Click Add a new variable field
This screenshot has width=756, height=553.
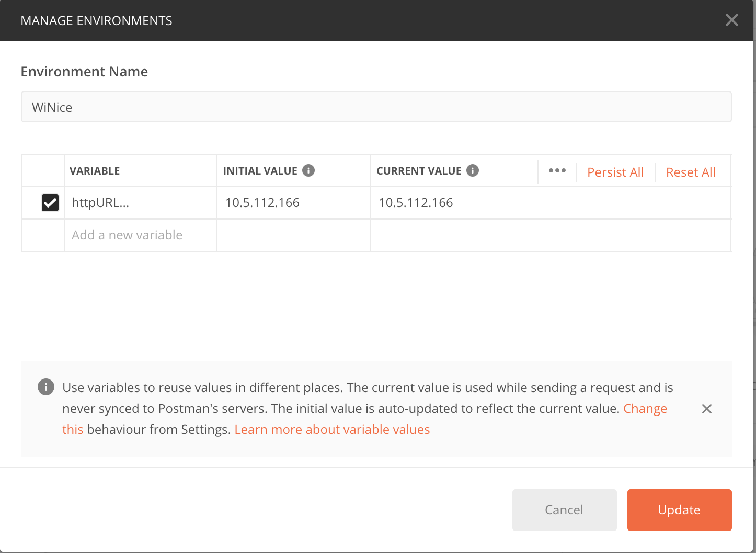click(140, 235)
